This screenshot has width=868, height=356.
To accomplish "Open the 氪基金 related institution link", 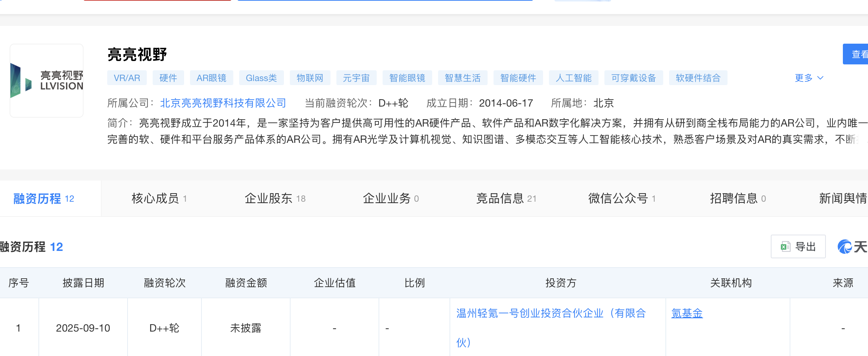I will click(x=687, y=313).
